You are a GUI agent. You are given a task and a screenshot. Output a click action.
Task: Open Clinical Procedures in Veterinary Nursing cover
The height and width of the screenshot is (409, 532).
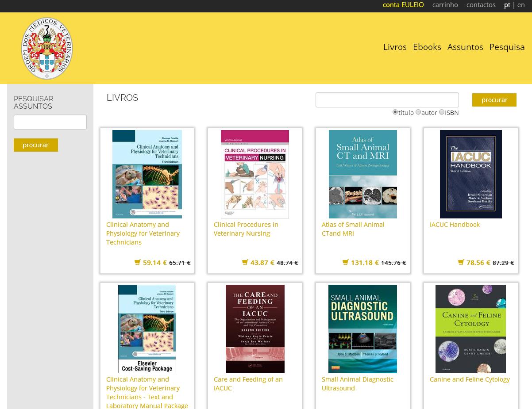[255, 174]
